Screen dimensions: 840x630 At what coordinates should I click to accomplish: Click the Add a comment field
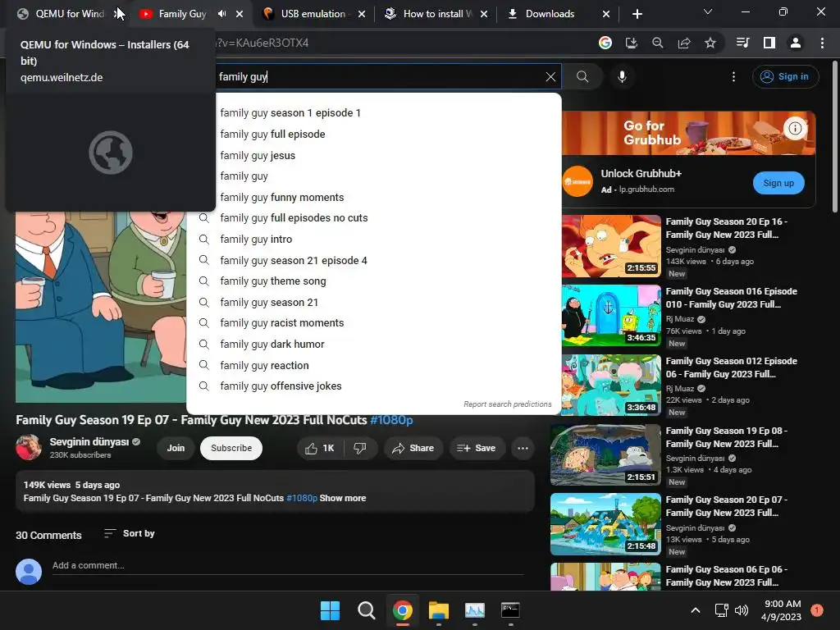(288, 566)
